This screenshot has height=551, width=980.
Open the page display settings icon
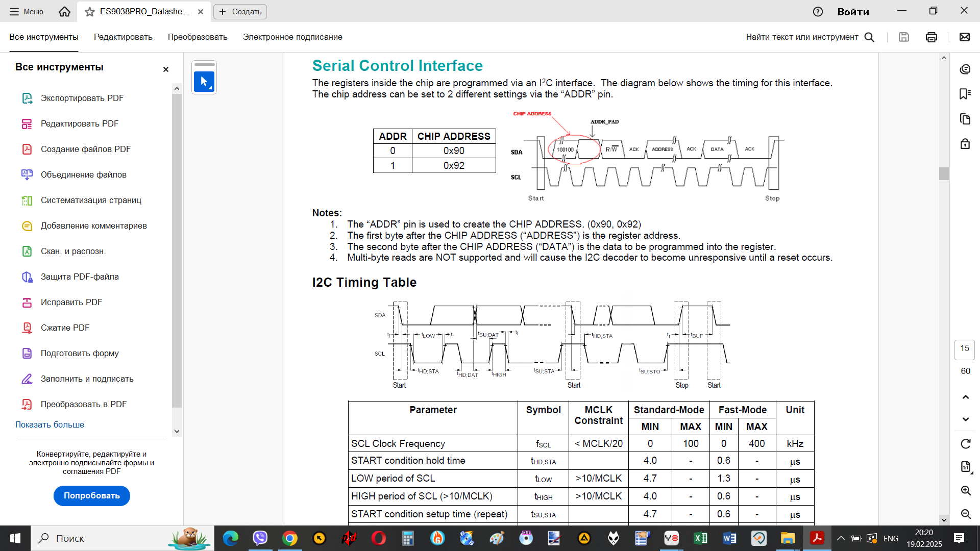click(965, 467)
